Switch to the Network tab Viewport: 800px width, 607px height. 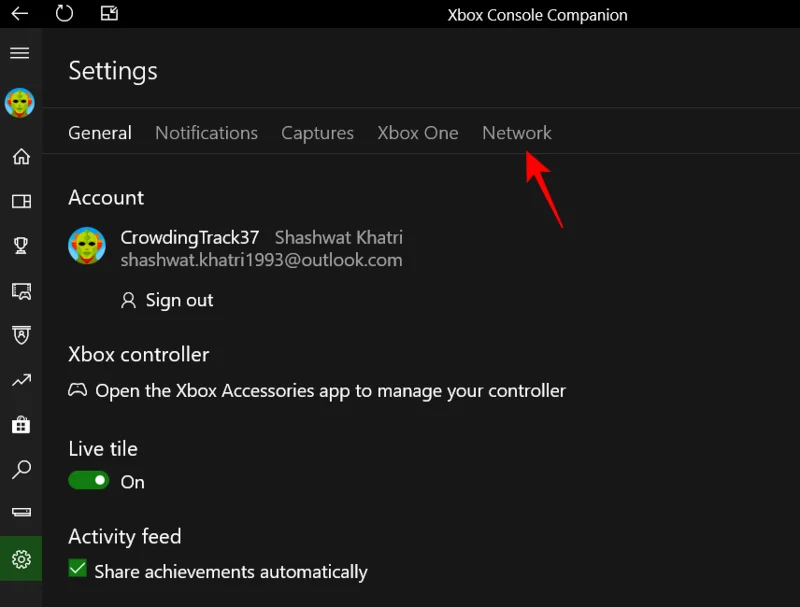pos(516,132)
